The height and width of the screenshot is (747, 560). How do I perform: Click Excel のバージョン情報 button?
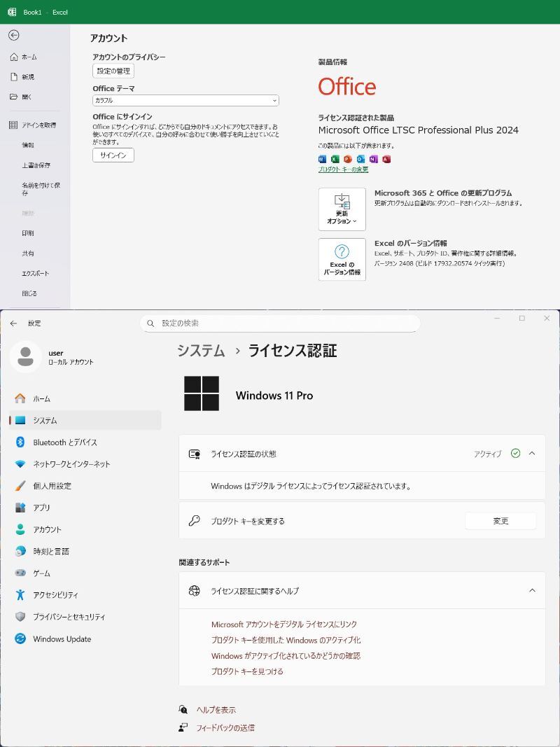pyautogui.click(x=342, y=259)
